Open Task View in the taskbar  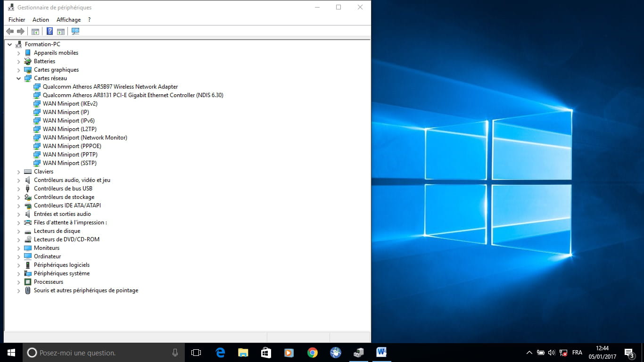[x=196, y=353]
